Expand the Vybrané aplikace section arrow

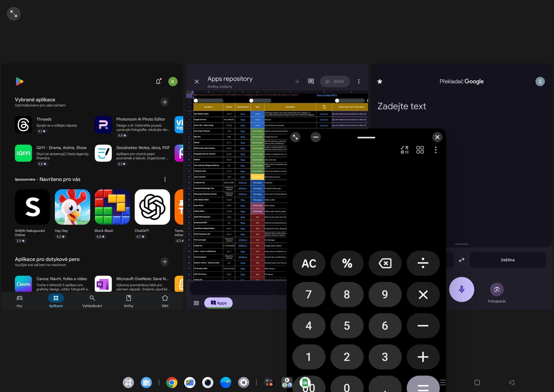[x=164, y=102]
